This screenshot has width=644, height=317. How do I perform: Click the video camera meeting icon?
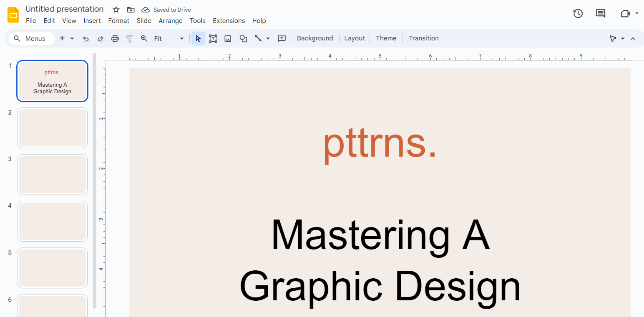[x=625, y=13]
